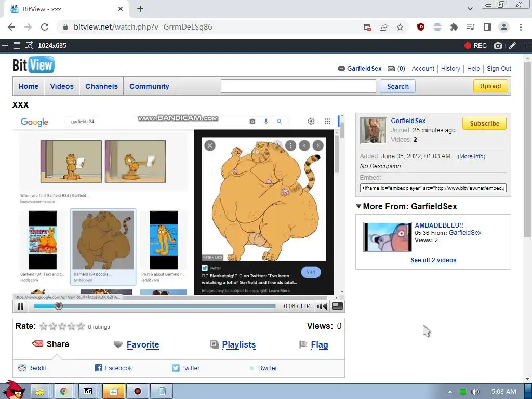Viewport: 532px width, 399px height.
Task: Open Chrome media controls icon
Action: coord(471,27)
